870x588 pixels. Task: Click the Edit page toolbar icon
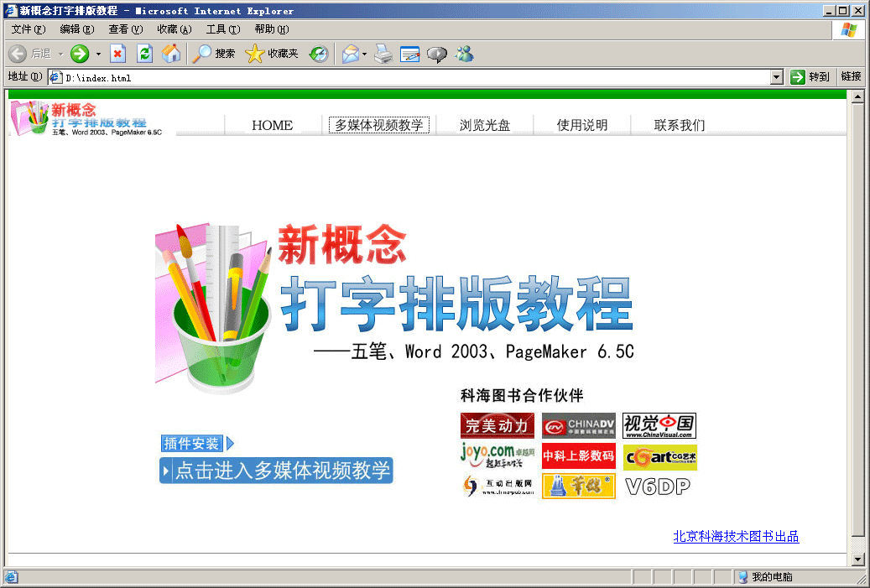410,54
